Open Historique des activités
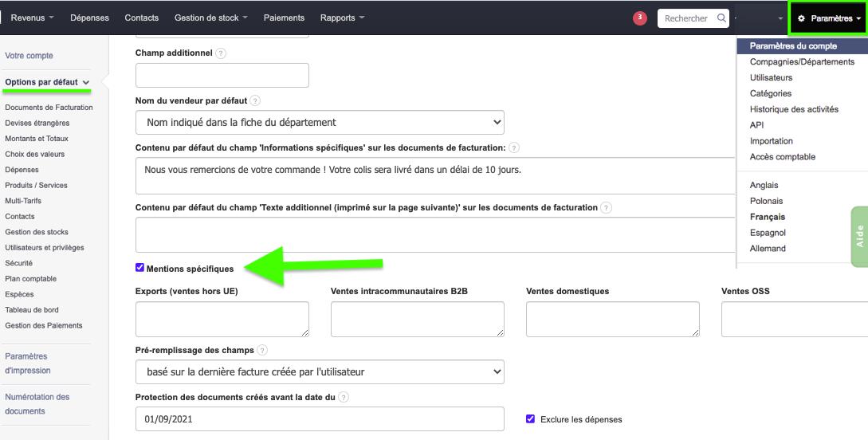The image size is (868, 440). click(794, 109)
